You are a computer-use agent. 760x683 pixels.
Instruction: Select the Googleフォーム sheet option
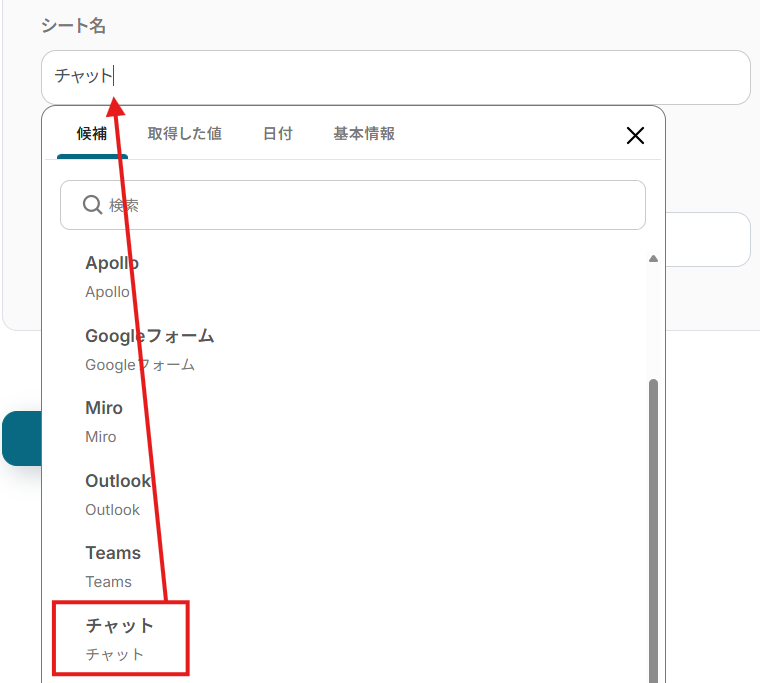point(149,349)
